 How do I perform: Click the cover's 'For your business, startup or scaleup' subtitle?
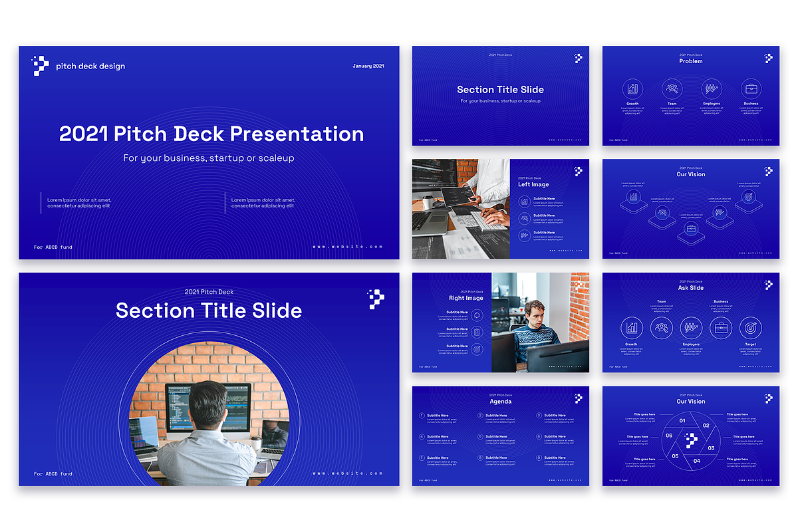click(209, 158)
